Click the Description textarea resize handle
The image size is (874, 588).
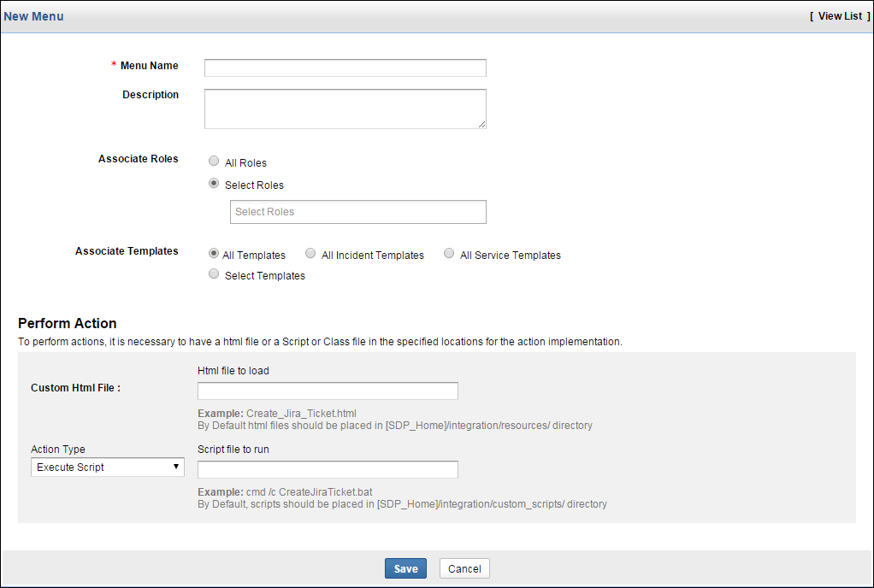[x=482, y=125]
